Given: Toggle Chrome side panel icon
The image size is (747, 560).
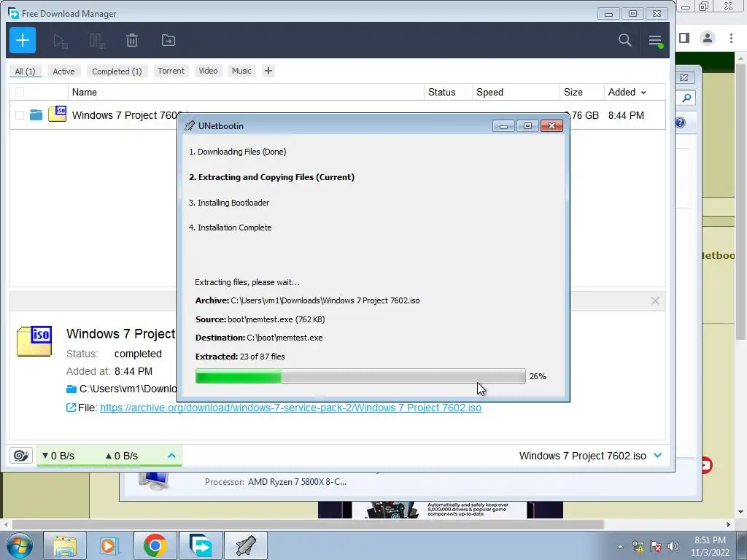Looking at the screenshot, I should click(684, 38).
